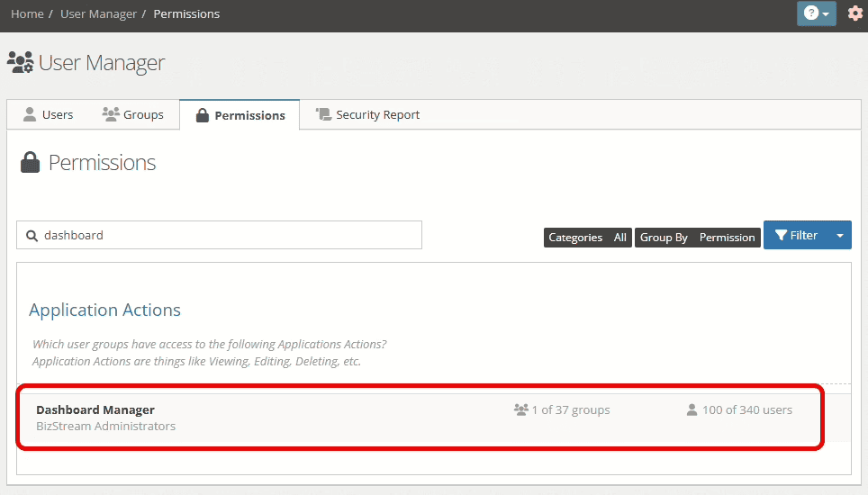Expand the Filter dropdown arrow
Screen dimensions: 868x495
[840, 235]
